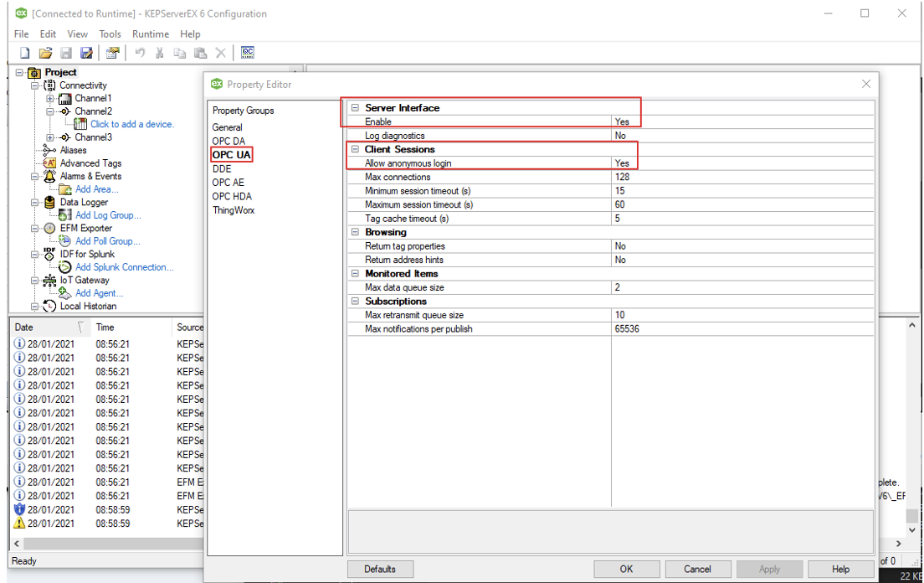Open the Edit menu
The width and height of the screenshot is (924, 583).
click(48, 34)
